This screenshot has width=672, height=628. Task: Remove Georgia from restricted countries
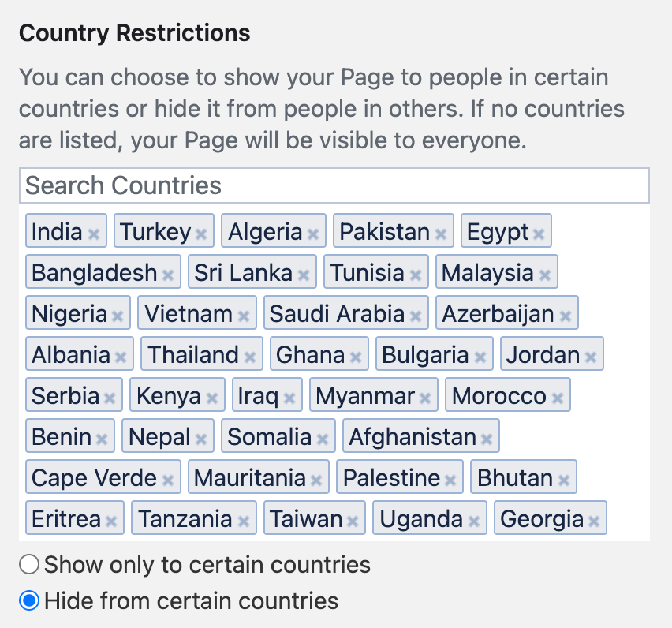click(594, 521)
